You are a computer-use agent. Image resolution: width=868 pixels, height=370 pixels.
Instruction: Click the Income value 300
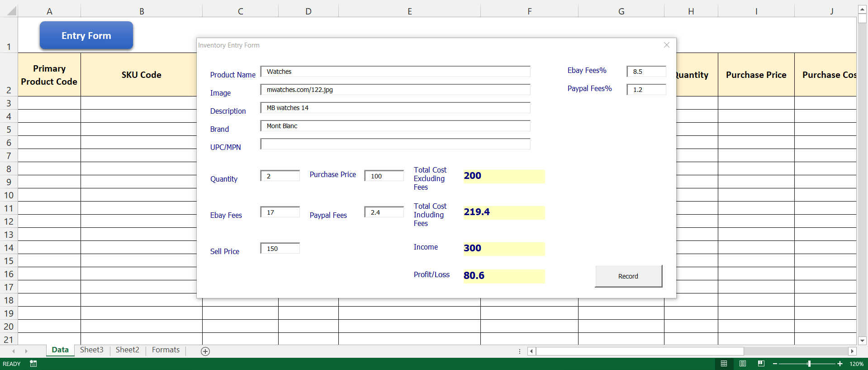(504, 249)
